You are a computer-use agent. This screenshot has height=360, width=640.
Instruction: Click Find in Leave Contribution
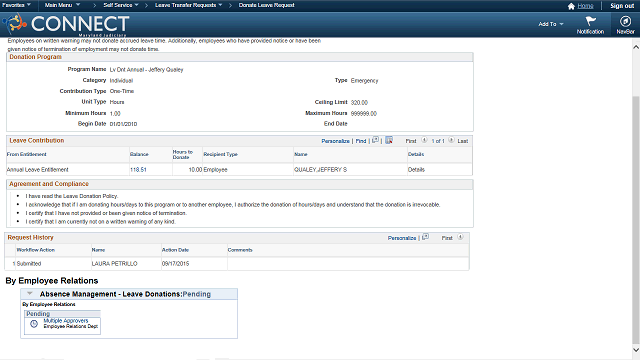click(361, 141)
